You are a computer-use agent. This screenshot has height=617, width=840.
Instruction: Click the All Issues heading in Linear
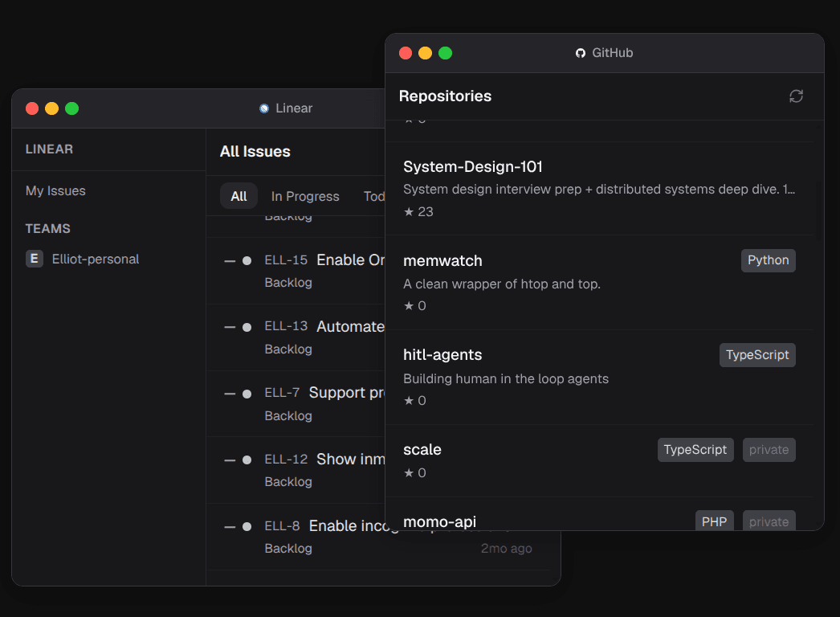pos(255,152)
